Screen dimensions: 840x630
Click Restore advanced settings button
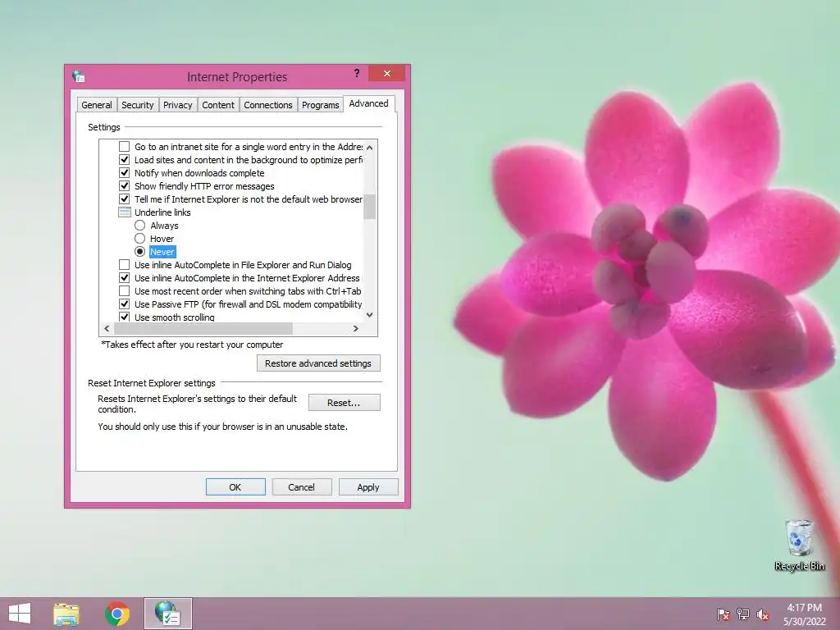click(318, 363)
